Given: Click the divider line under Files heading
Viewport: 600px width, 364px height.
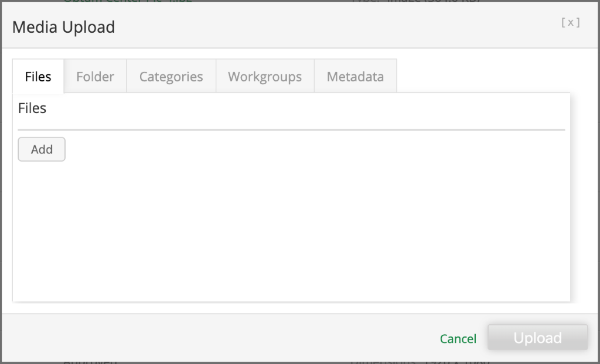Looking at the screenshot, I should click(291, 129).
